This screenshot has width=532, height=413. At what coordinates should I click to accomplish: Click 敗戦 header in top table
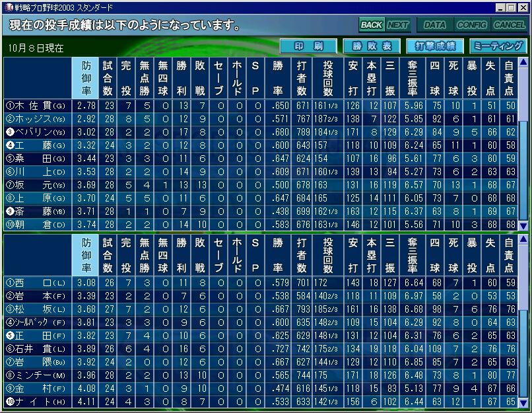(x=200, y=78)
